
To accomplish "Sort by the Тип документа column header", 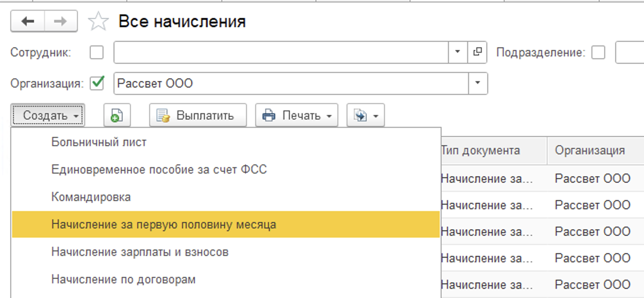I will [494, 150].
